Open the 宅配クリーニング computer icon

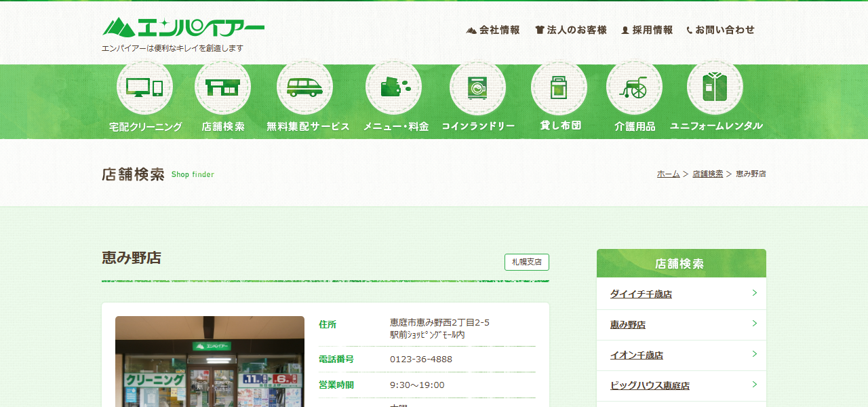point(144,88)
